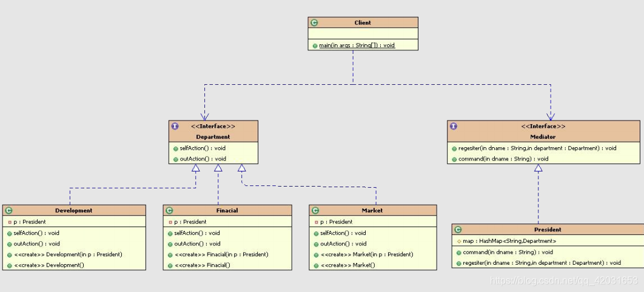This screenshot has width=644, height=292.
Task: Select Mediator's 'command(in dname : String)' text
Action: [503, 159]
